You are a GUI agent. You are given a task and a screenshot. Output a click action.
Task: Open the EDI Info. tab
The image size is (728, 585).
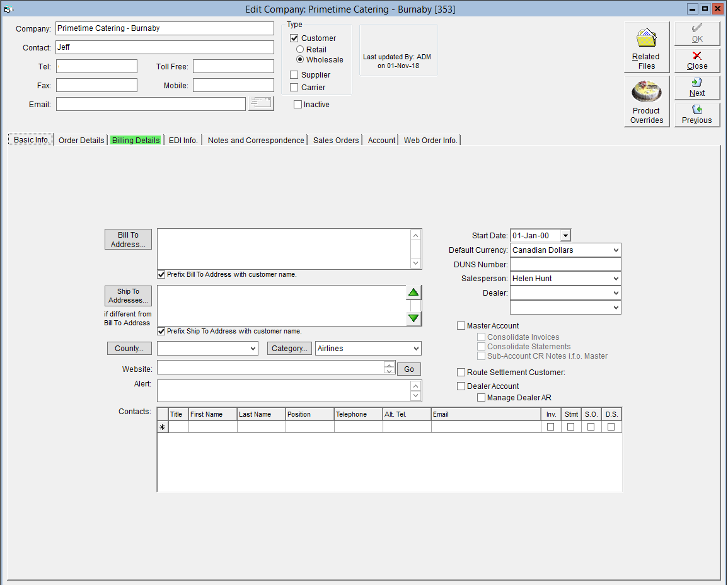(x=183, y=140)
